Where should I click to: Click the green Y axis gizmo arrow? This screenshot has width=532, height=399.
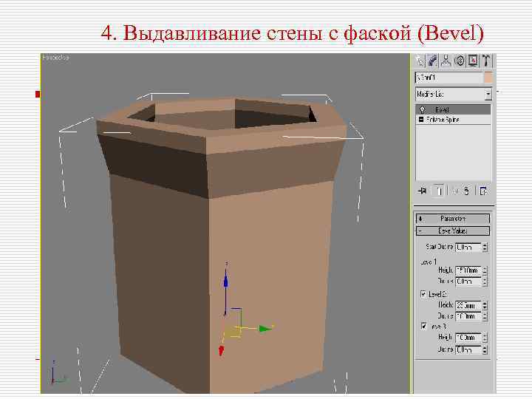[265, 329]
